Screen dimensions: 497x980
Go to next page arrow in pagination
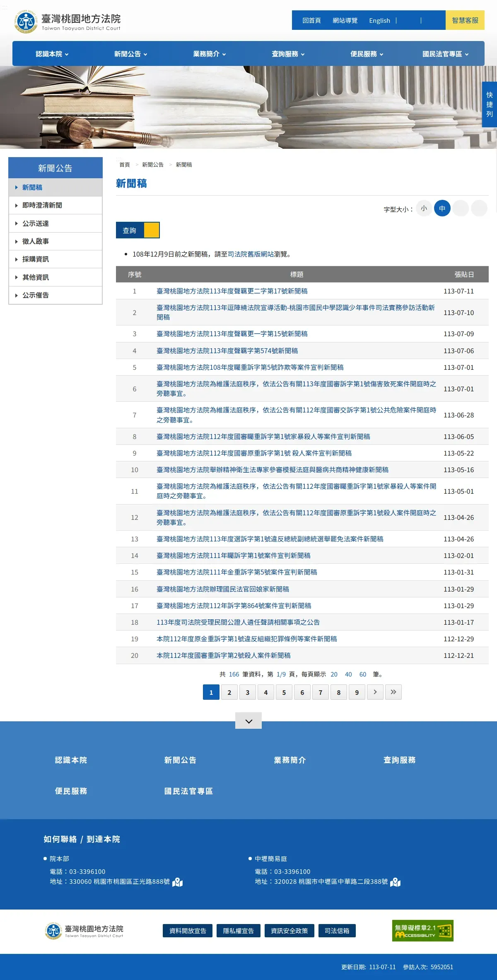coord(375,692)
